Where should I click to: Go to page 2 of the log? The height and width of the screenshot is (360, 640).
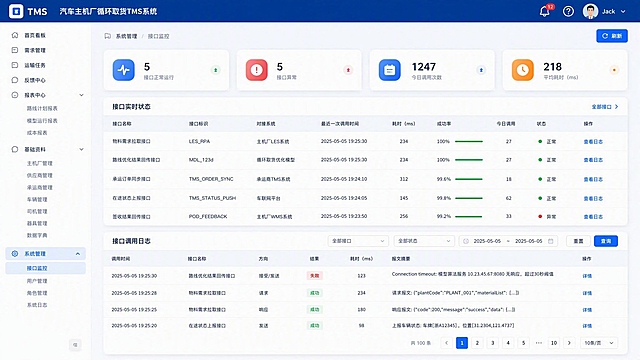point(477,343)
